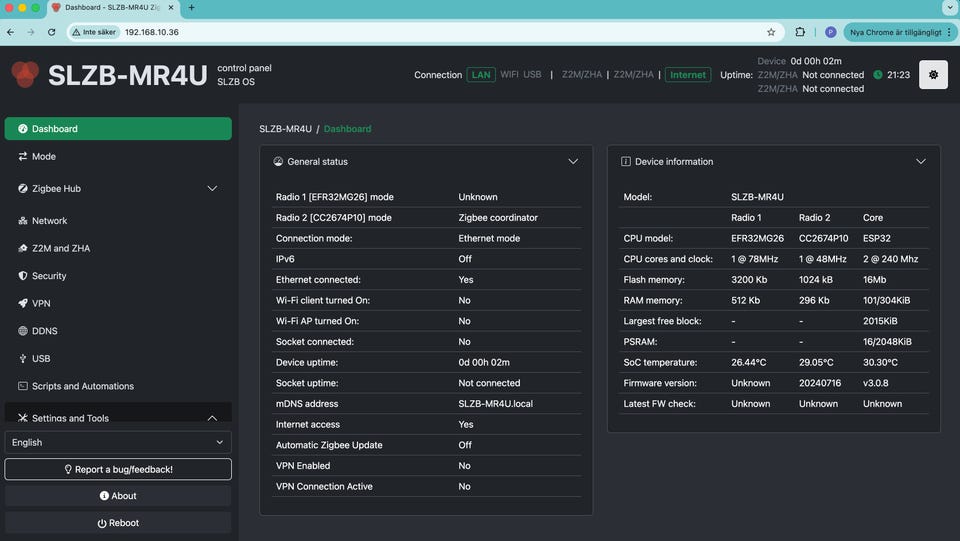This screenshot has width=960, height=541.
Task: Collapse the Device information panel chevron
Action: click(x=921, y=161)
